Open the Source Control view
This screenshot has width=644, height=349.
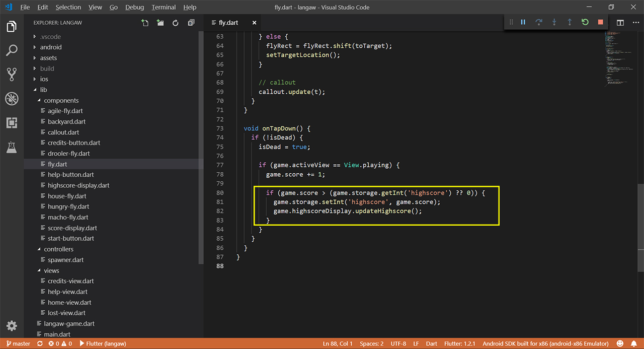12,75
